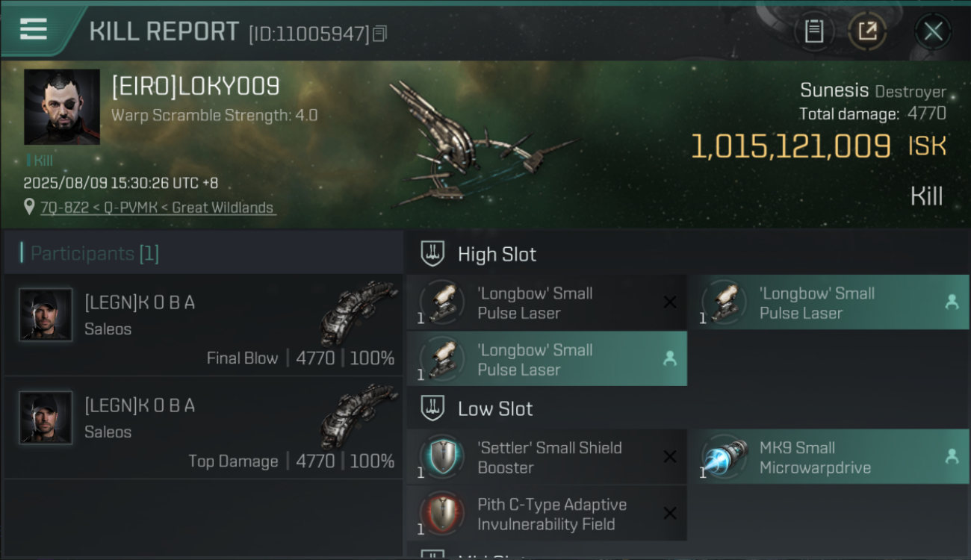
Task: Select the Final Blow participant K O B A
Action: point(203,325)
